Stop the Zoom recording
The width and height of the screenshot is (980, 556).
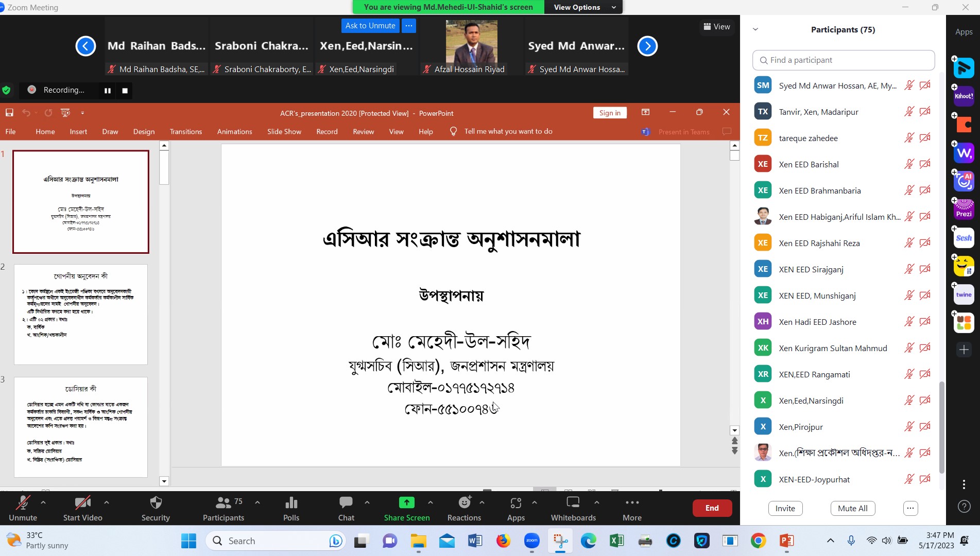coord(125,91)
